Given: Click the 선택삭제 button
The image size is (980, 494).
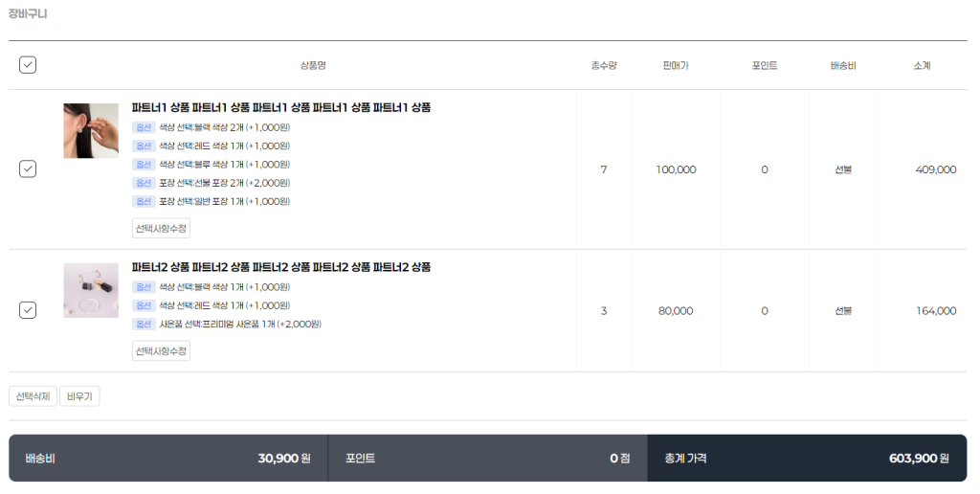Looking at the screenshot, I should (33, 396).
